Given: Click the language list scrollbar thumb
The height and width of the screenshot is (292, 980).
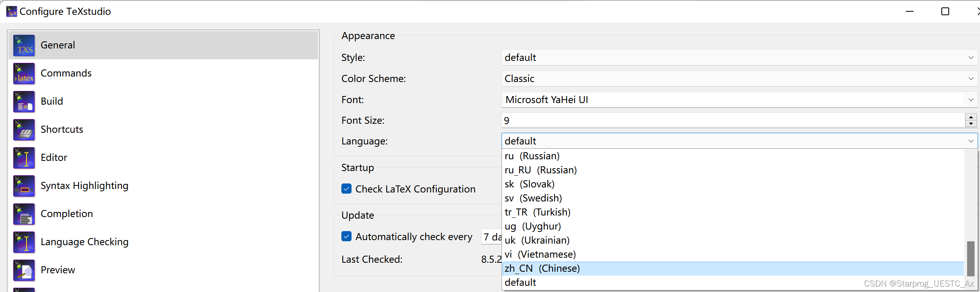Looking at the screenshot, I should 971,259.
